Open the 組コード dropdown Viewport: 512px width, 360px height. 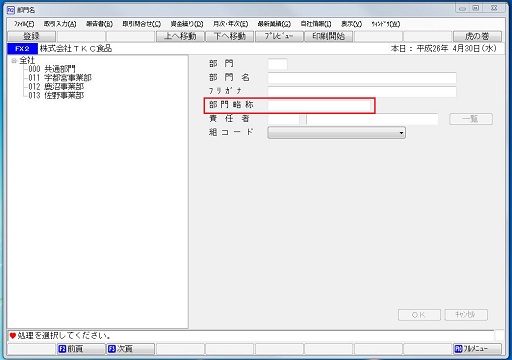click(336, 133)
